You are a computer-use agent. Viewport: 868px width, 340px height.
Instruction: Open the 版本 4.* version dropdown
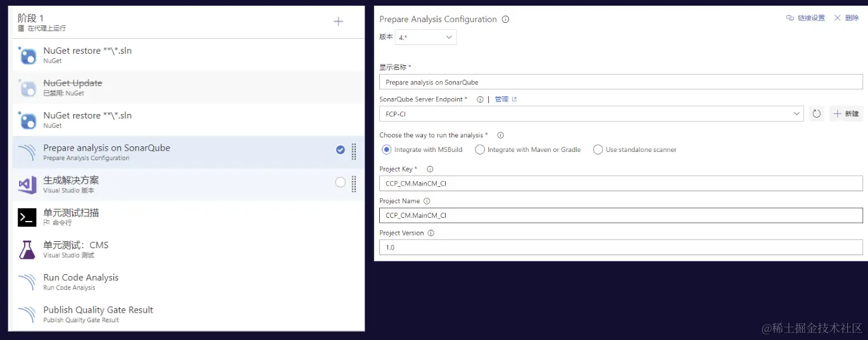click(425, 37)
